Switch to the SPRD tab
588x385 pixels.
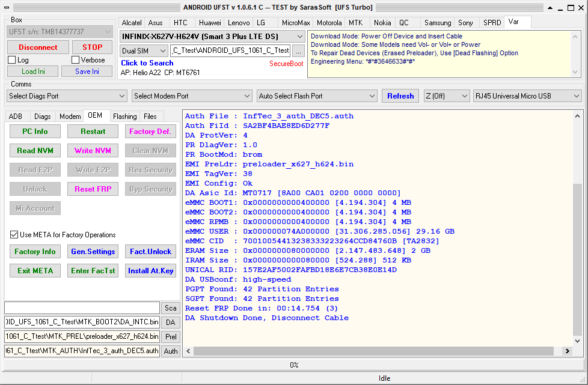click(x=492, y=23)
